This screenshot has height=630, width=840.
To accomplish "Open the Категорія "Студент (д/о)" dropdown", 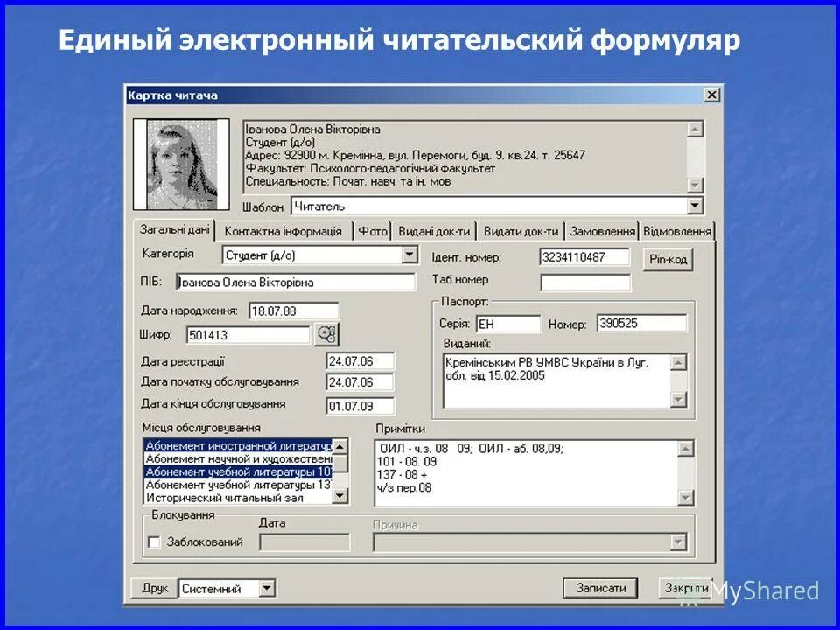I will (x=411, y=254).
